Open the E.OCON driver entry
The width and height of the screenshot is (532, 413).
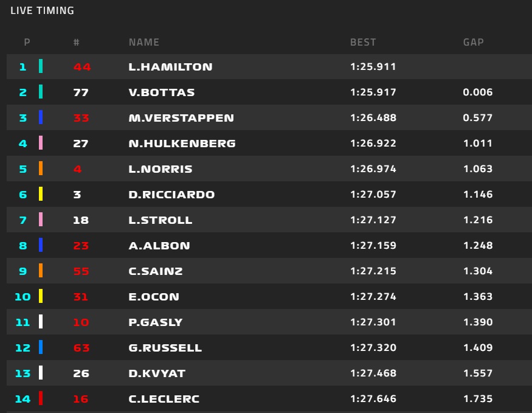(x=154, y=297)
